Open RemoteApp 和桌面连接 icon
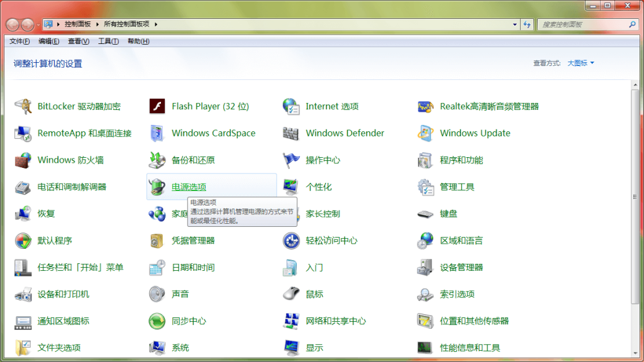 (23, 133)
